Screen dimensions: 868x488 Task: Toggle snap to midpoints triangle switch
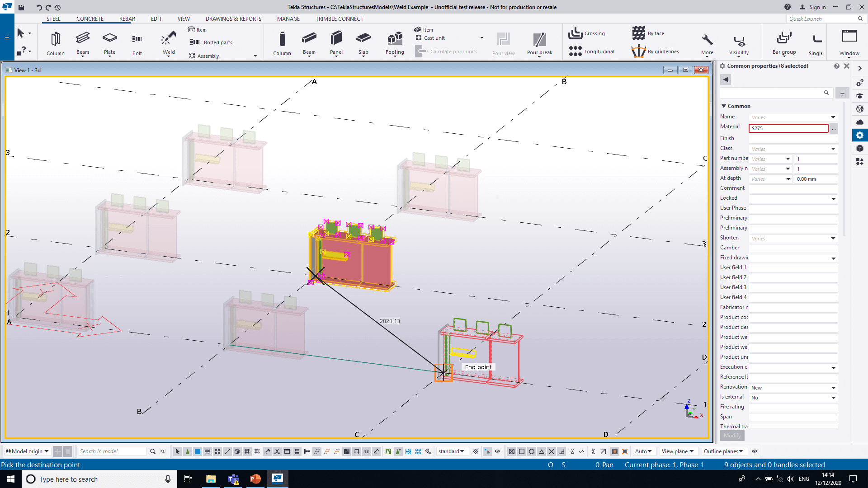click(541, 451)
